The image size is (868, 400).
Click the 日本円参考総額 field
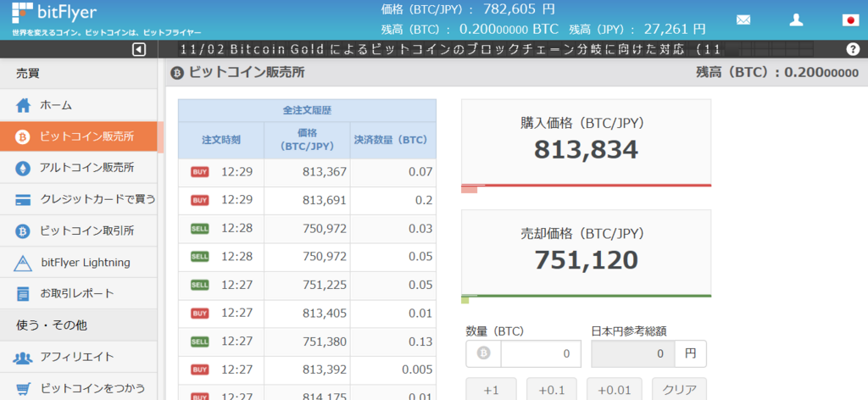(633, 353)
